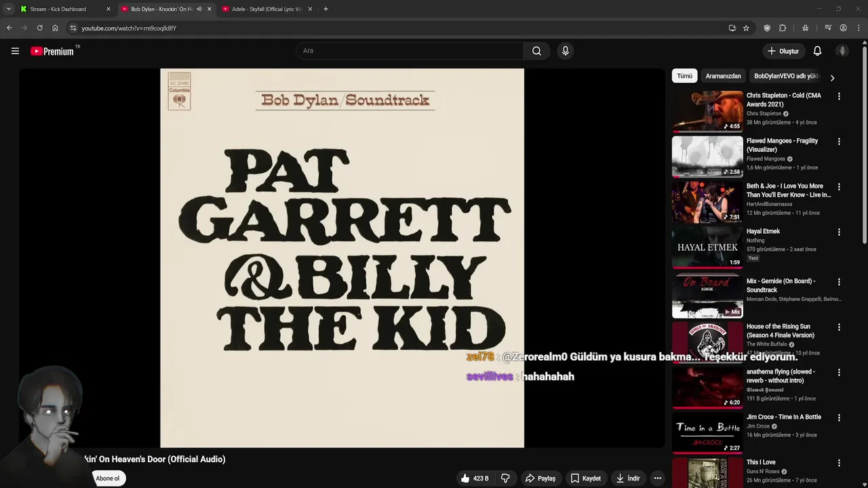Open browser profile icon

coord(843,28)
